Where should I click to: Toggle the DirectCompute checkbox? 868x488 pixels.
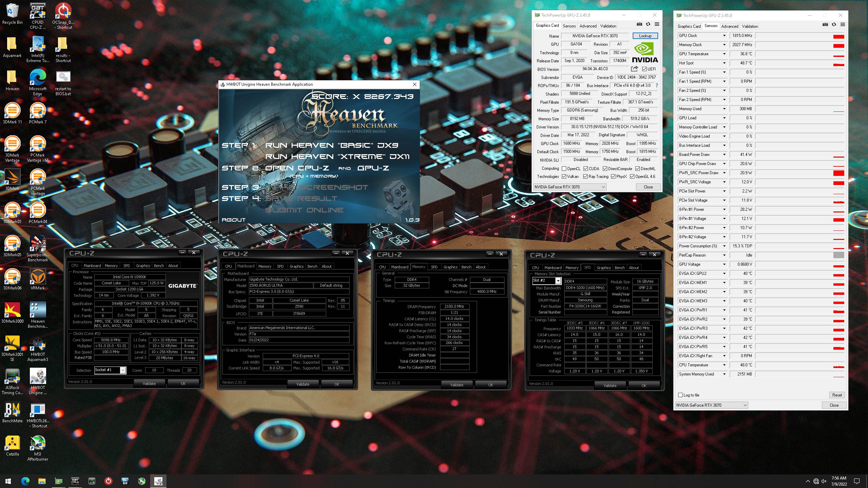click(x=605, y=168)
